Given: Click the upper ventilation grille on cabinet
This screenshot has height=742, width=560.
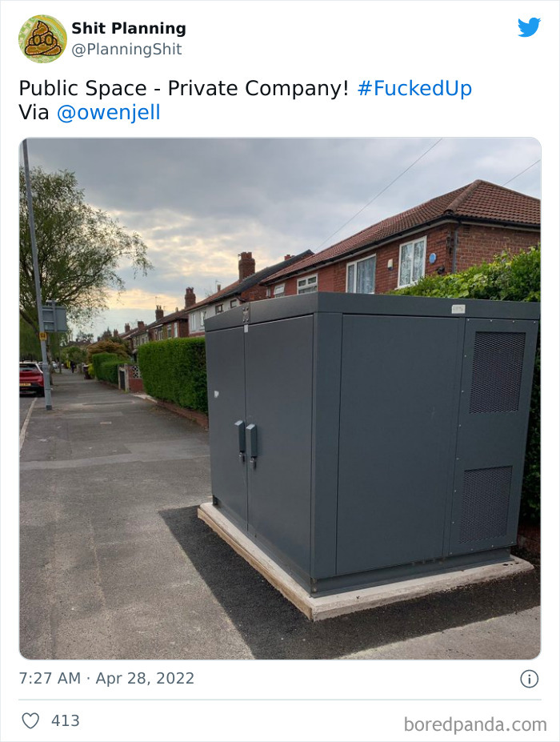Looking at the screenshot, I should pos(497,372).
